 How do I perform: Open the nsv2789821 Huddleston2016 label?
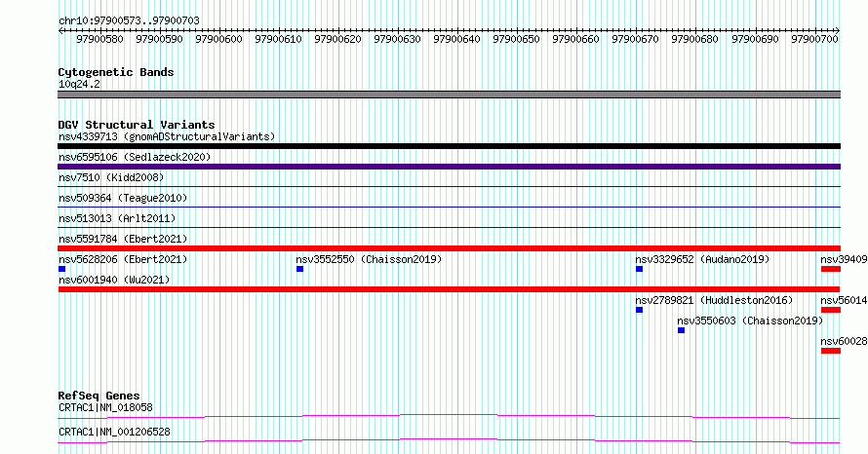click(x=714, y=300)
